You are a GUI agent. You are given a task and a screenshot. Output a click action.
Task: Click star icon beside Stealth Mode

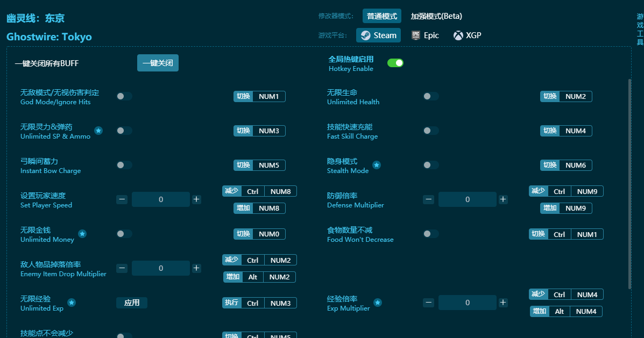tap(377, 165)
